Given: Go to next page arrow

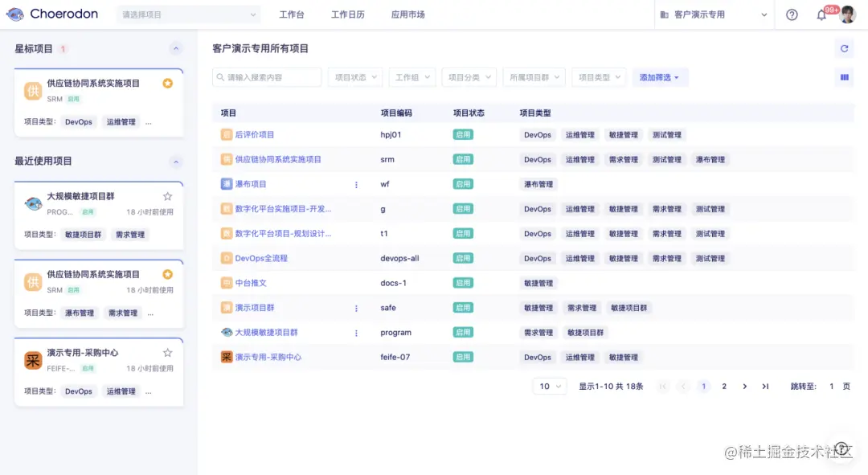Looking at the screenshot, I should pos(744,387).
